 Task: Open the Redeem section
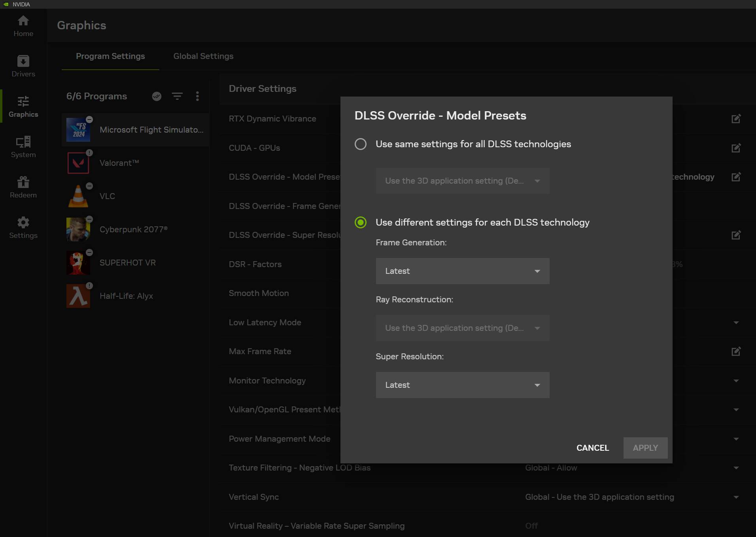point(23,187)
